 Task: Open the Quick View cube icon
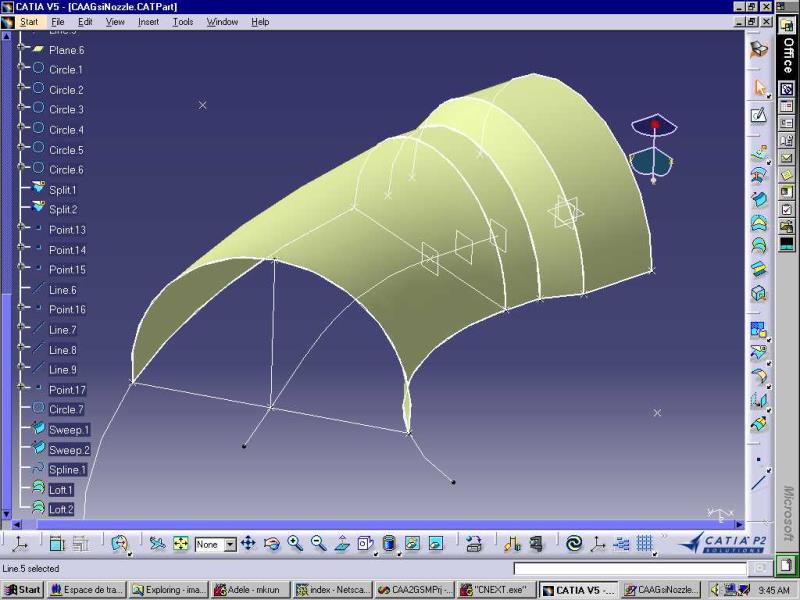(x=365, y=544)
